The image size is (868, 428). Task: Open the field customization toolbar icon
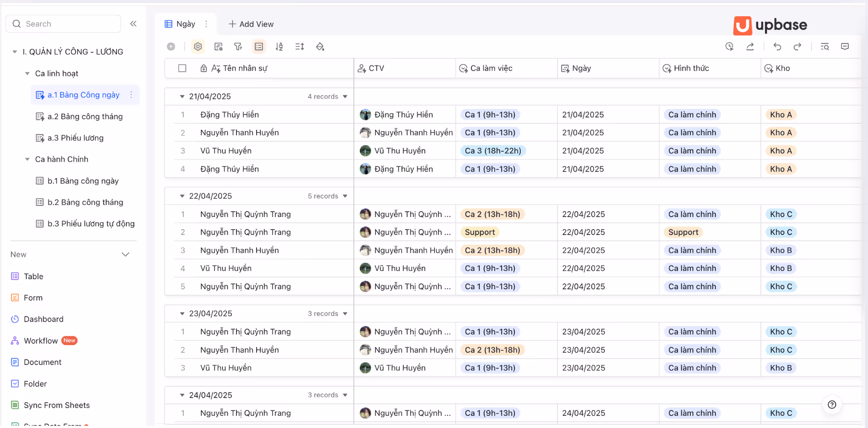click(x=219, y=46)
